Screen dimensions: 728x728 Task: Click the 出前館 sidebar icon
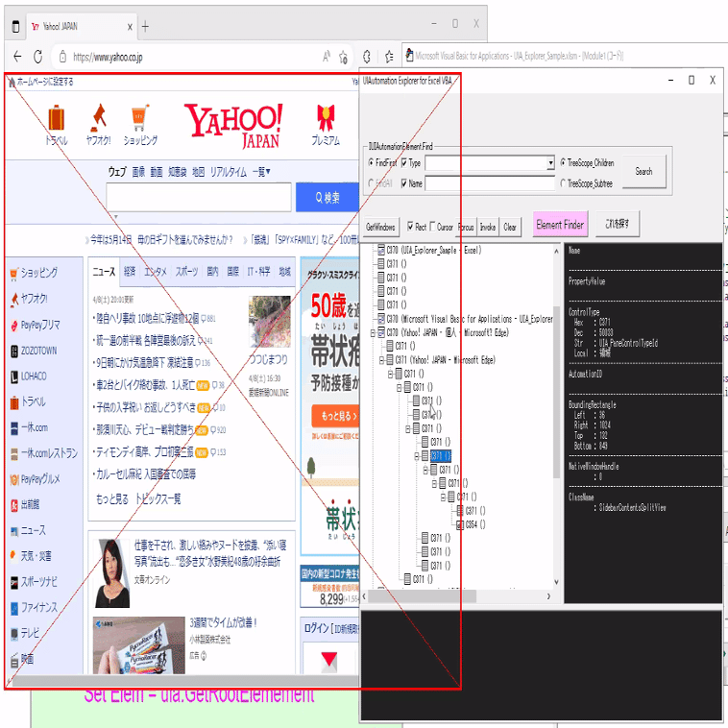pos(14,505)
